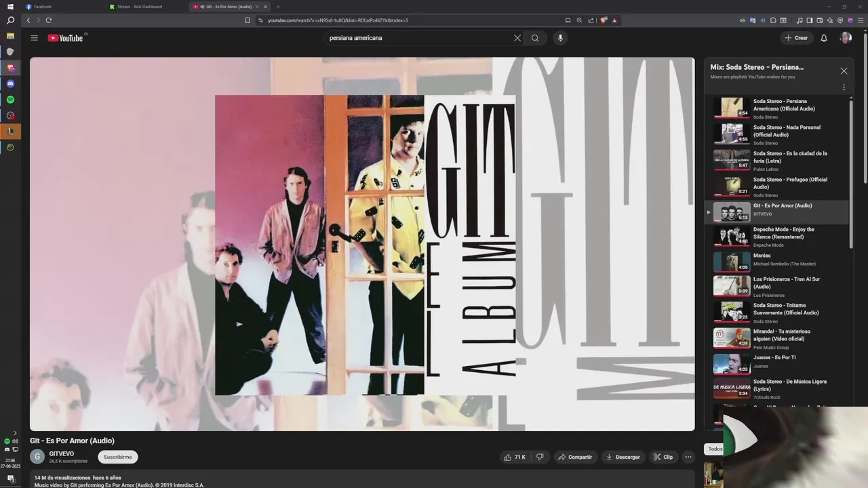Open YouTube notifications bell
868x488 pixels.
point(824,38)
